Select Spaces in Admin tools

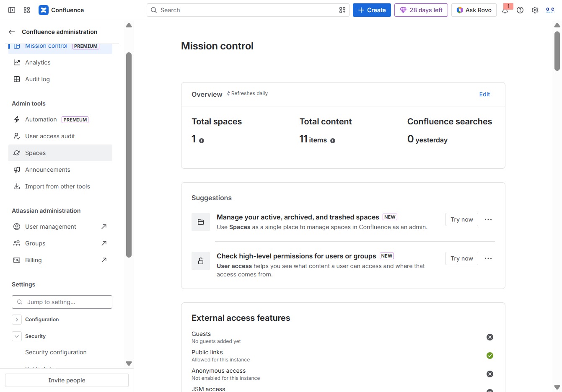pos(60,153)
